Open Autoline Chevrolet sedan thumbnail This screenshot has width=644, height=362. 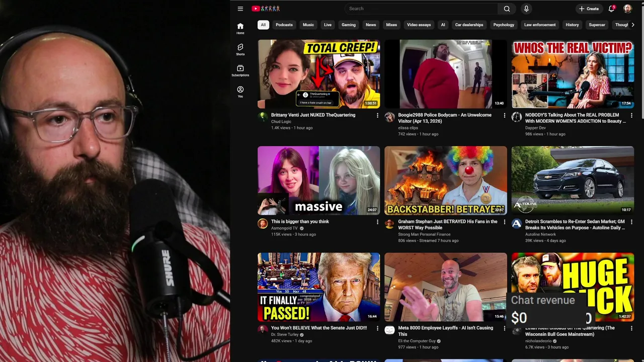[573, 180]
